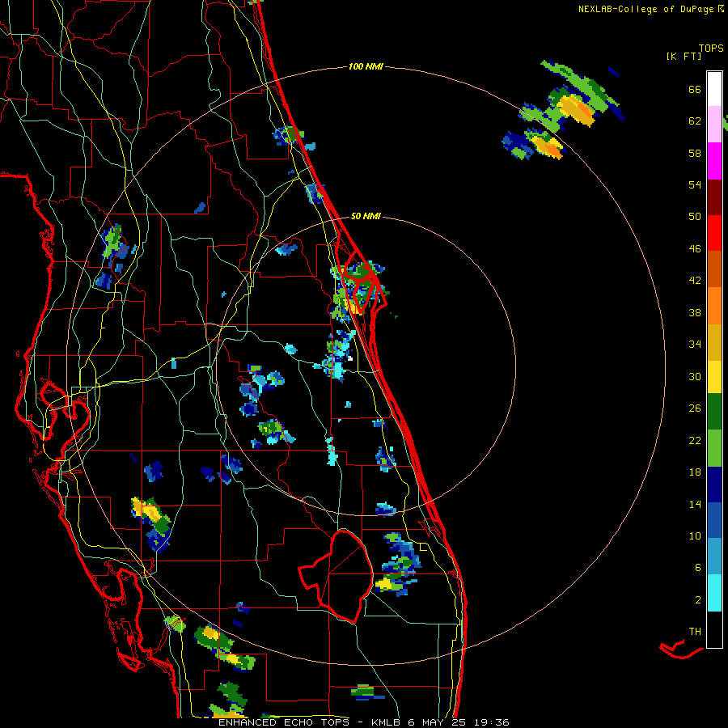Screen dimensions: 728x728
Task: Click the 42 value on the legend
Action: point(695,281)
